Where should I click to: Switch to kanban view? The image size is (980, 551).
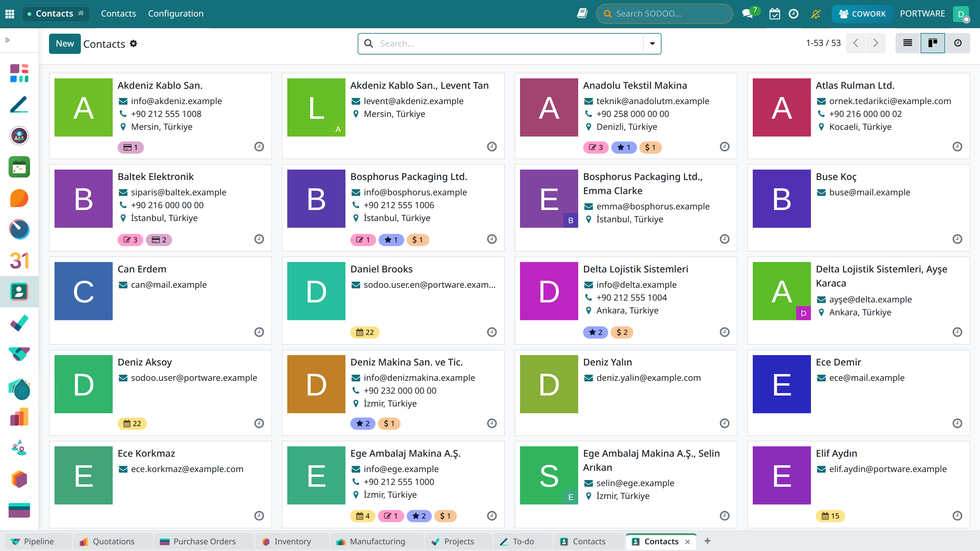[933, 43]
